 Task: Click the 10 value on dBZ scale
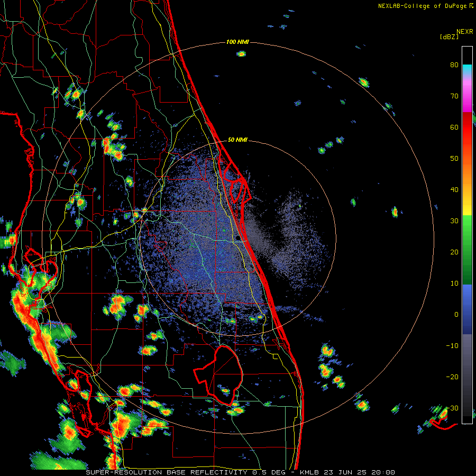454,283
